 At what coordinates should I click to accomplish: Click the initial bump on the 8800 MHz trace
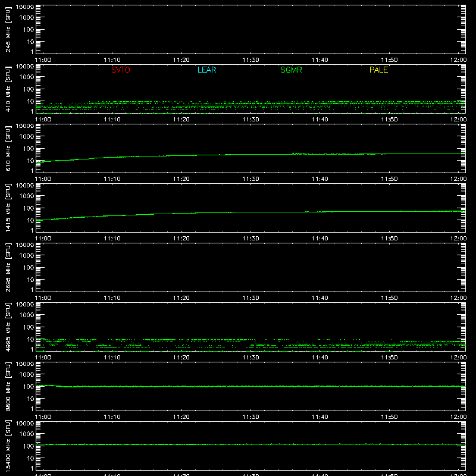coord(46,386)
